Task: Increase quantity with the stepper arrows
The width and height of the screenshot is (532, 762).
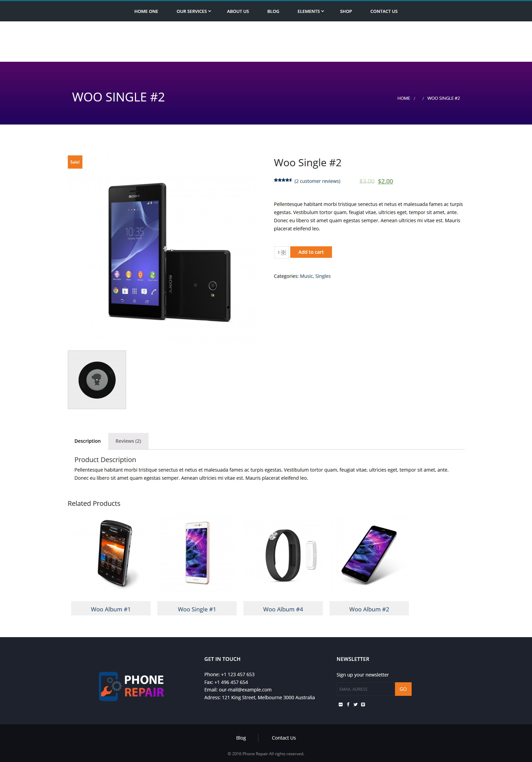Action: click(284, 251)
